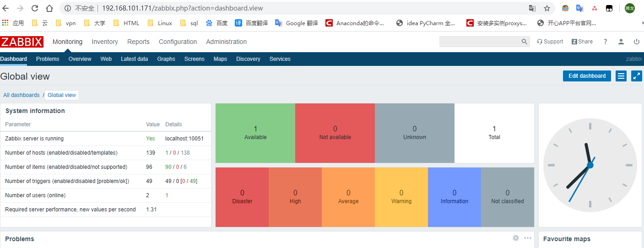Open the HTML bookmark folder
Image resolution: width=644 pixels, height=248 pixels.
[126, 23]
